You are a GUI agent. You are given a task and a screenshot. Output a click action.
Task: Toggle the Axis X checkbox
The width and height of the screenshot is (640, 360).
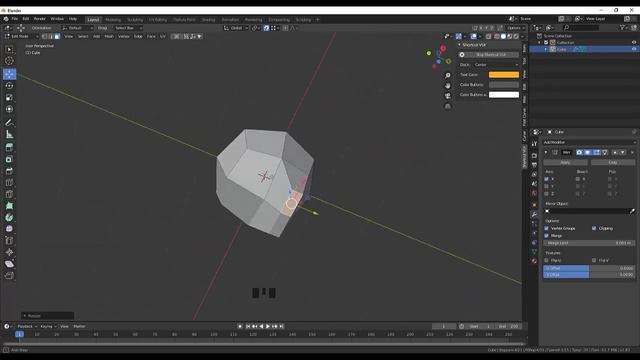click(547, 179)
